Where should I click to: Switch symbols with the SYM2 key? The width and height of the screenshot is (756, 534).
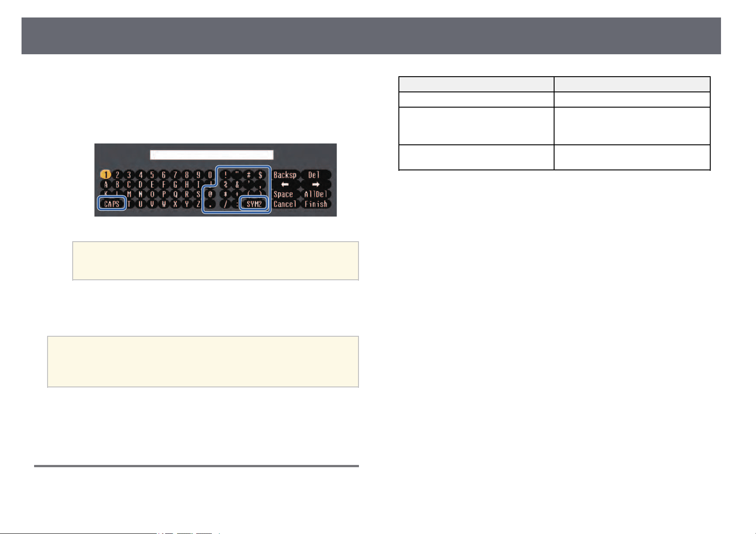254,204
